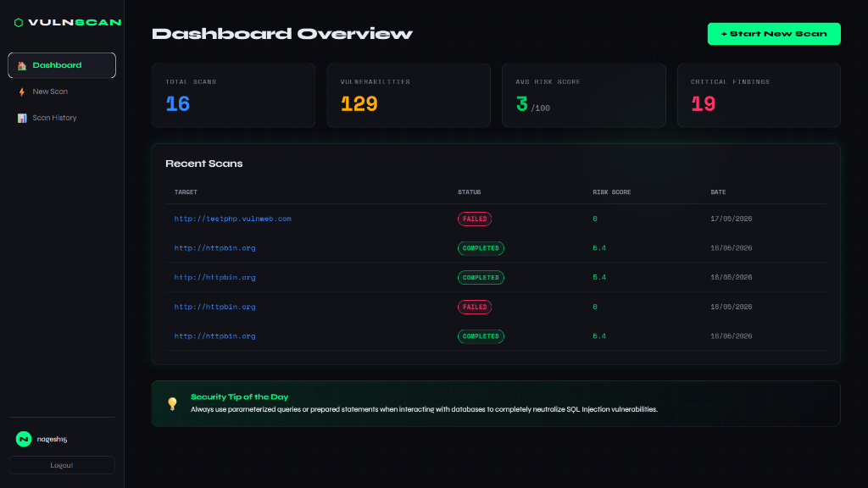Click the lightning bolt icon for New Scan
This screenshot has height=488, width=868.
pyautogui.click(x=21, y=91)
